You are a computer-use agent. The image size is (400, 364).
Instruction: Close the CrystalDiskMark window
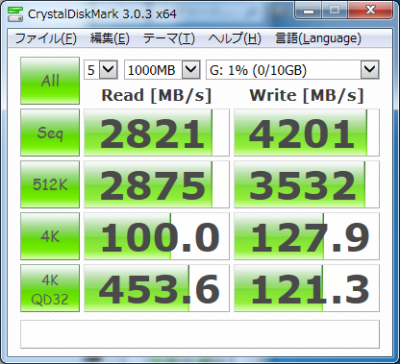point(370,10)
